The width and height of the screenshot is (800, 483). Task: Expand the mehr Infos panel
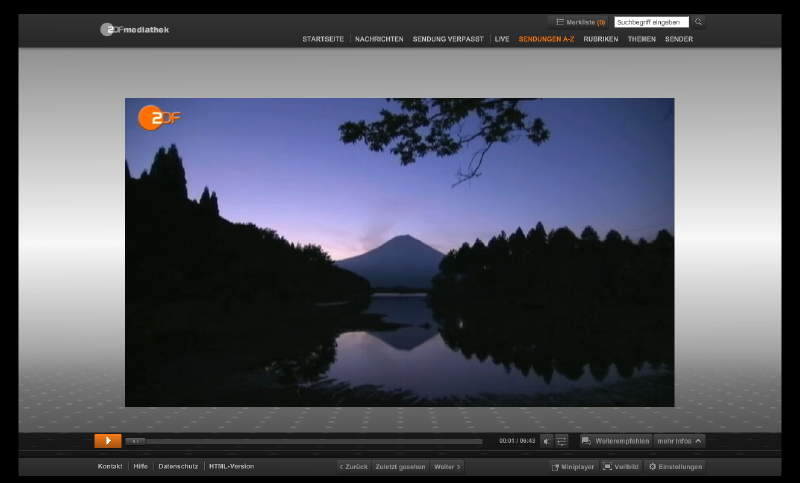click(680, 441)
